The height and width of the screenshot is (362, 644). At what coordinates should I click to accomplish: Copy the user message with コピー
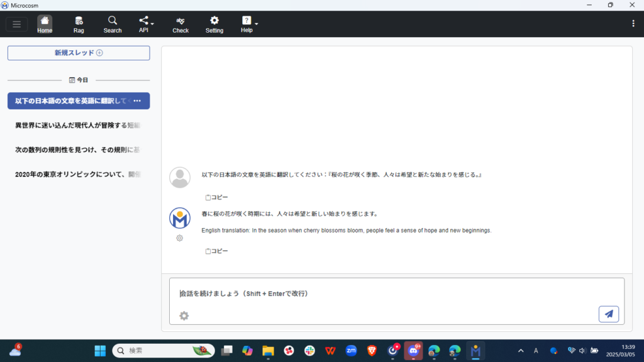[x=216, y=197]
